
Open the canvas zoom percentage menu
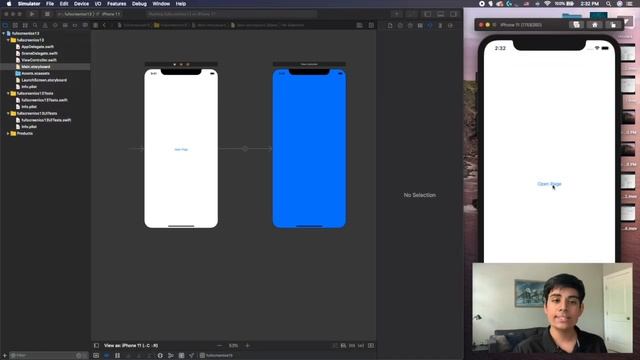233,346
